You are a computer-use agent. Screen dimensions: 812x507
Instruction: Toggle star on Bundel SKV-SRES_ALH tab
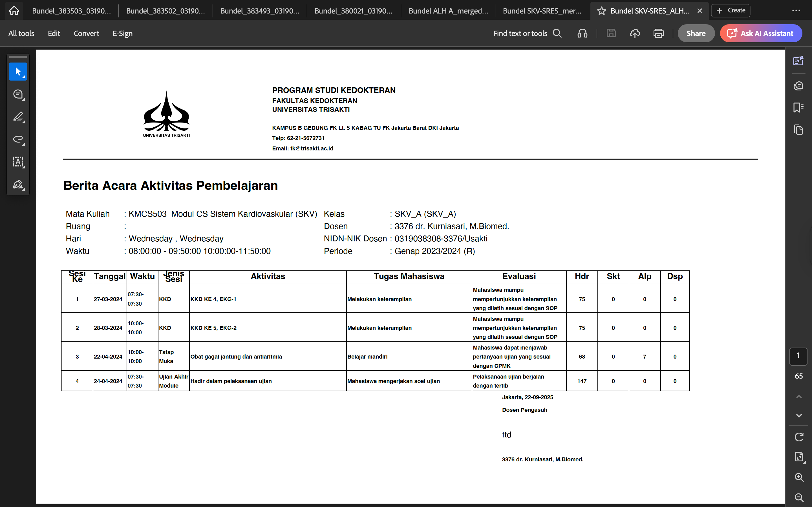[x=602, y=11]
